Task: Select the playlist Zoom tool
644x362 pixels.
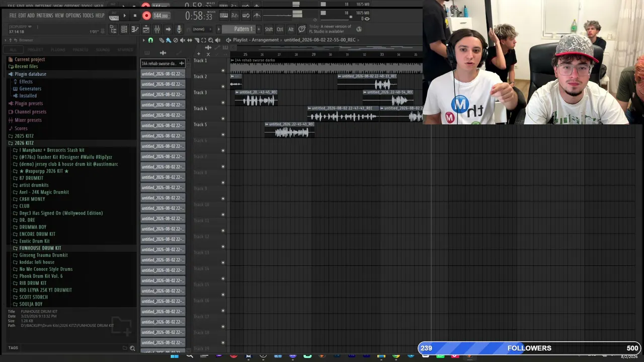Action: [x=210, y=40]
